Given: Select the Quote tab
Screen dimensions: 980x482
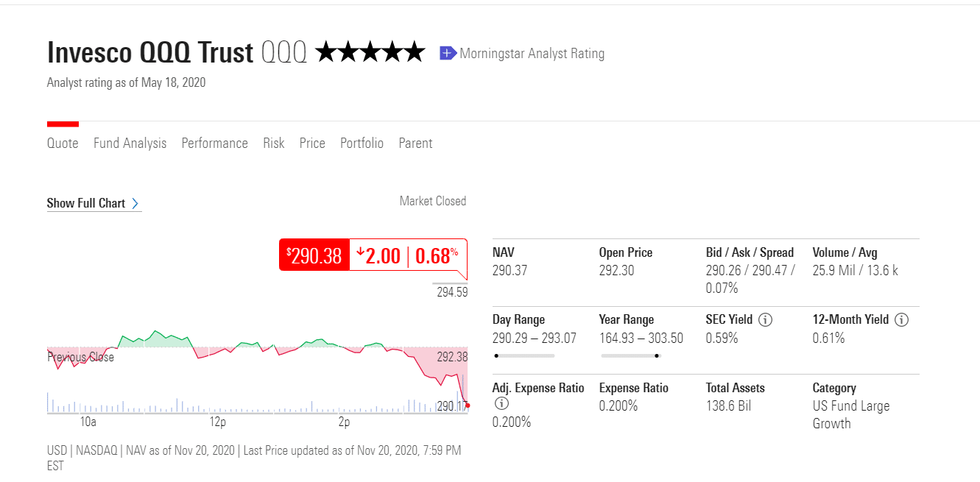Looking at the screenshot, I should click(63, 143).
